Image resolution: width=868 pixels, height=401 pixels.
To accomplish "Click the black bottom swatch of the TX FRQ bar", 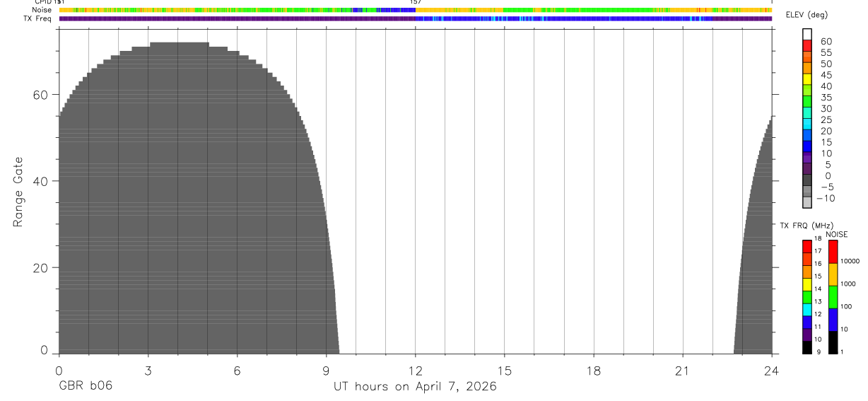I will coord(807,347).
